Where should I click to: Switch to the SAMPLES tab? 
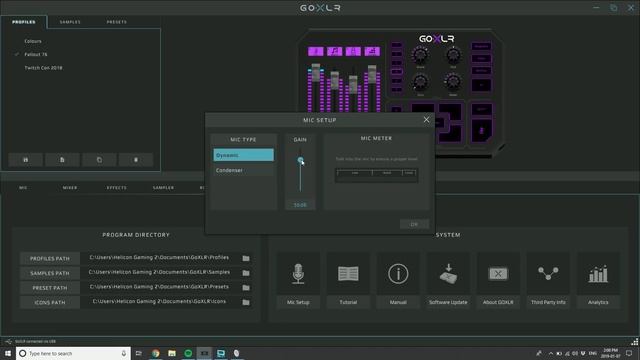tap(70, 22)
